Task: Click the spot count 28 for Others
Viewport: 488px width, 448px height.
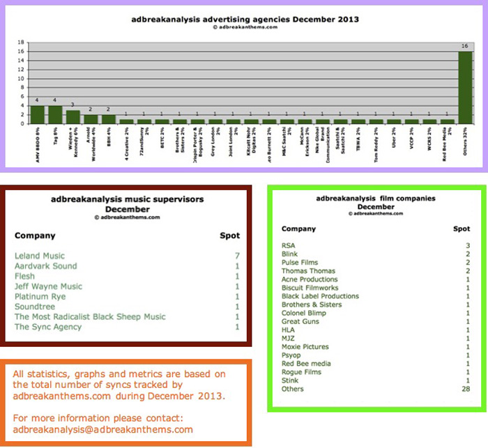Action: [466, 389]
